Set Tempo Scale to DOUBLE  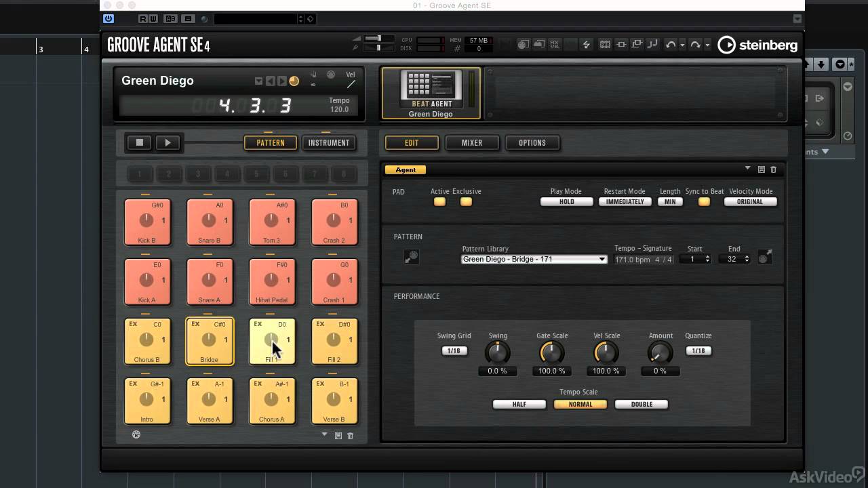pos(642,405)
